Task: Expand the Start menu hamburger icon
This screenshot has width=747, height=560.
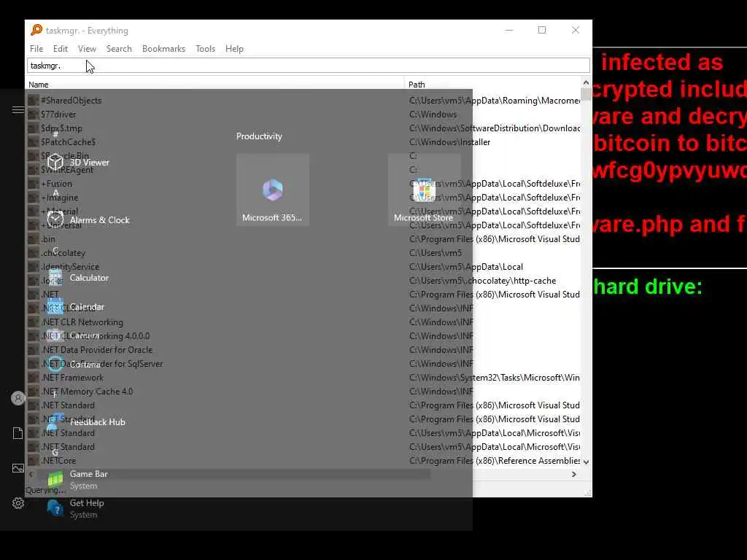Action: (18, 110)
